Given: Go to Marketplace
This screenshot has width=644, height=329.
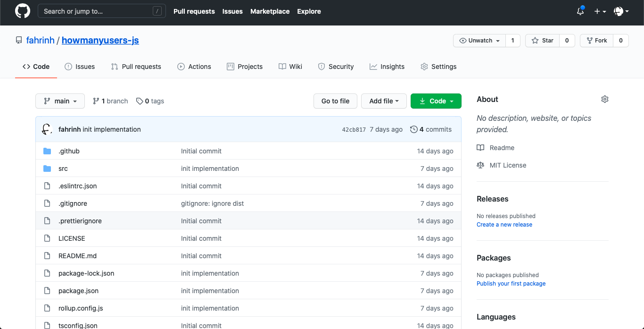Looking at the screenshot, I should 270,11.
